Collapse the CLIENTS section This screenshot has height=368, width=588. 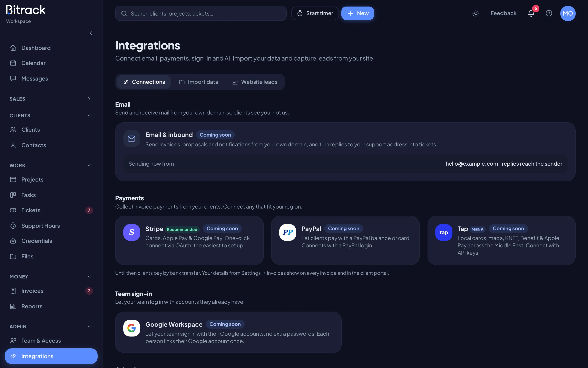click(51, 116)
